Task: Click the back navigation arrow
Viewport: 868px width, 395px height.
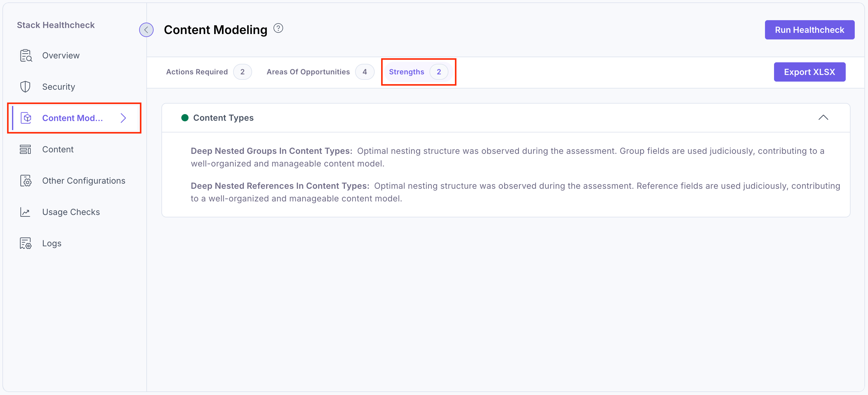Action: [x=146, y=30]
